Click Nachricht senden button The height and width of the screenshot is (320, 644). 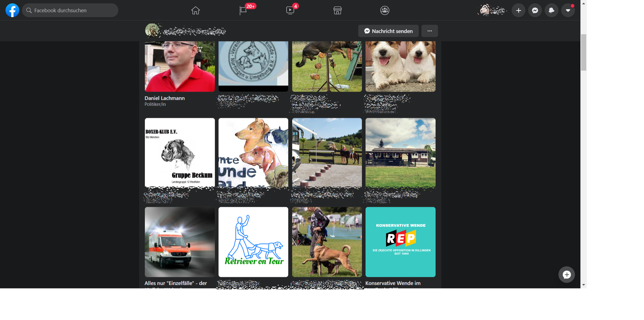(388, 31)
